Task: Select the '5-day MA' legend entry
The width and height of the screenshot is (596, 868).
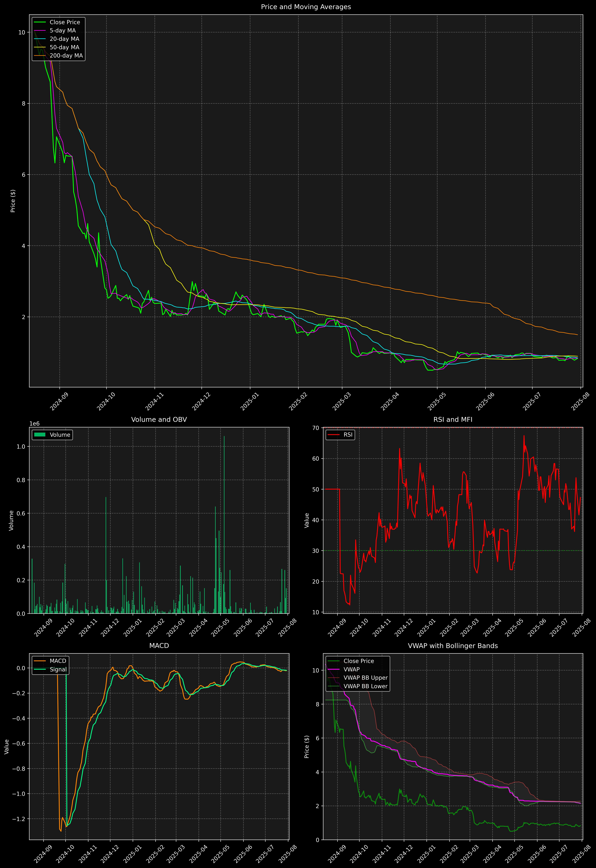Action: pyautogui.click(x=63, y=31)
